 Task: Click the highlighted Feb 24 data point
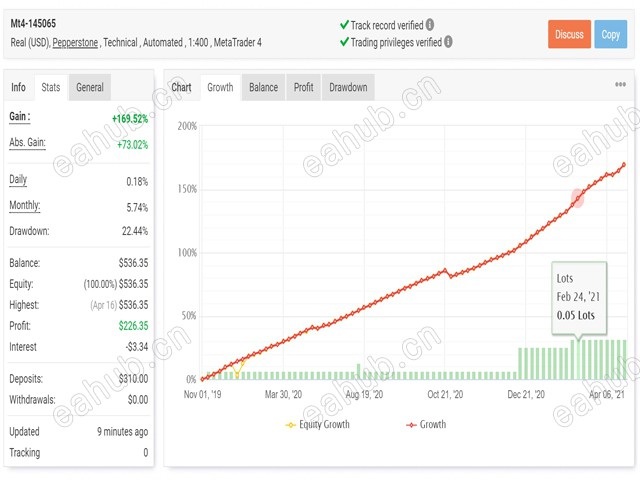(577, 198)
